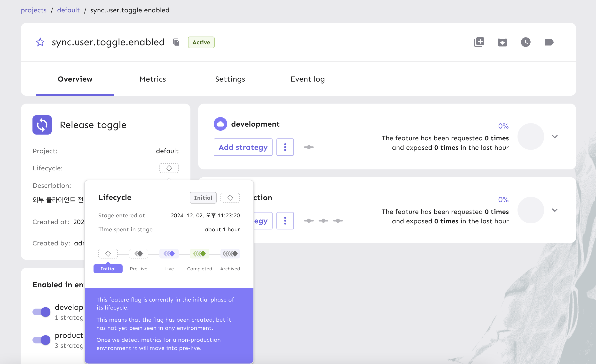The image size is (596, 364).
Task: Click the development strategy slider icon
Action: click(309, 147)
